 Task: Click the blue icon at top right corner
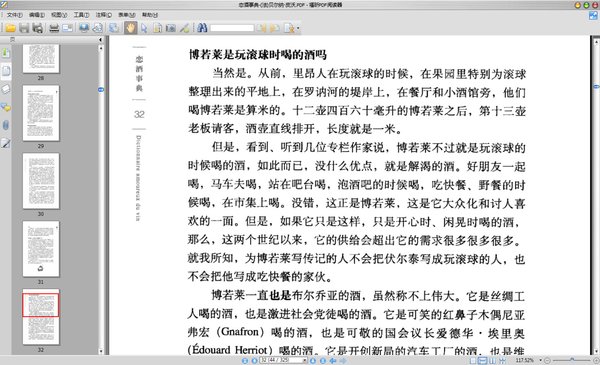[x=593, y=16]
